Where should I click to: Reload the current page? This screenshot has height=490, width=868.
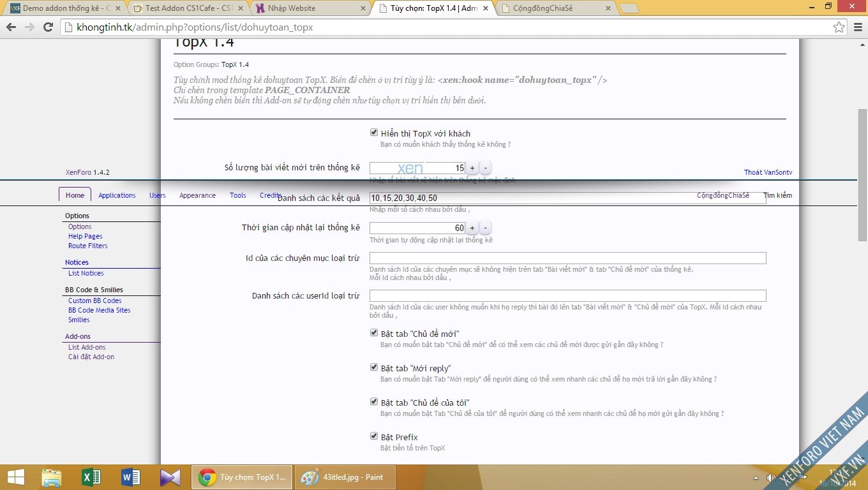pyautogui.click(x=48, y=27)
